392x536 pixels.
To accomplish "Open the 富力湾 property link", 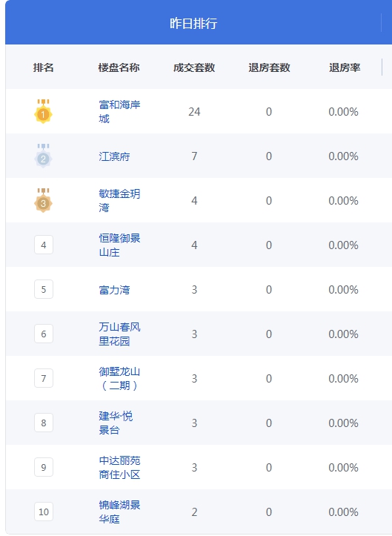I will (x=115, y=290).
